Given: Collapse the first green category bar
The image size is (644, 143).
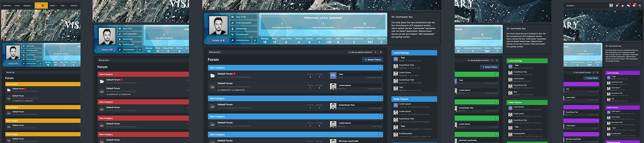Looking at the screenshot, I should pos(497,74).
